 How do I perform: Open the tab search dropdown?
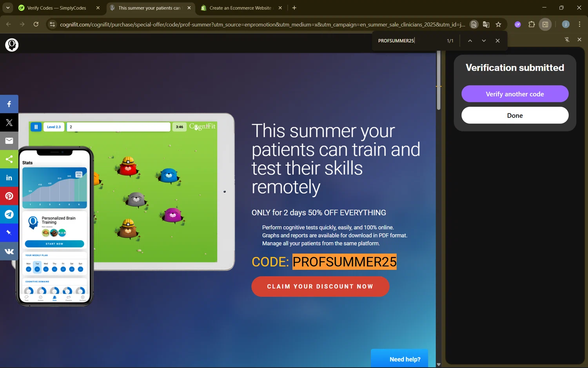[x=8, y=8]
